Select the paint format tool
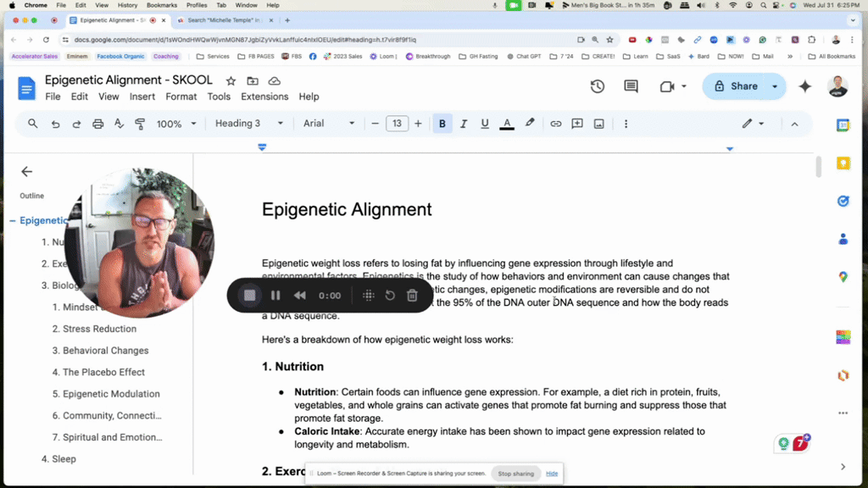Image resolution: width=868 pixels, height=488 pixels. (140, 124)
